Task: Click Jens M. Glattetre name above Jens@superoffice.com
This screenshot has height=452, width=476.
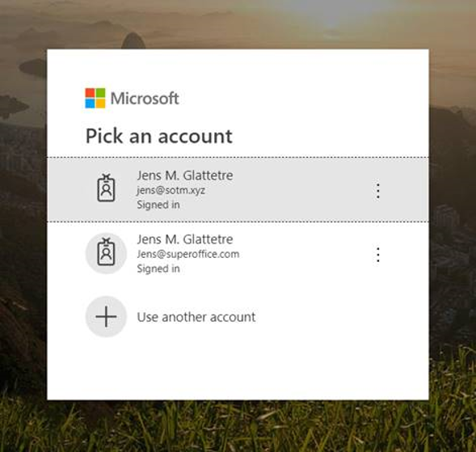Action: click(x=185, y=239)
